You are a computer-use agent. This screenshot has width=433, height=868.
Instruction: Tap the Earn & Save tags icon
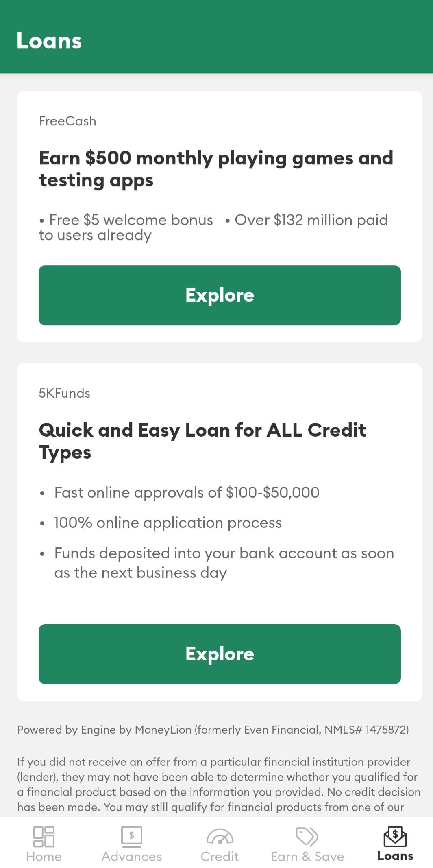click(x=307, y=836)
